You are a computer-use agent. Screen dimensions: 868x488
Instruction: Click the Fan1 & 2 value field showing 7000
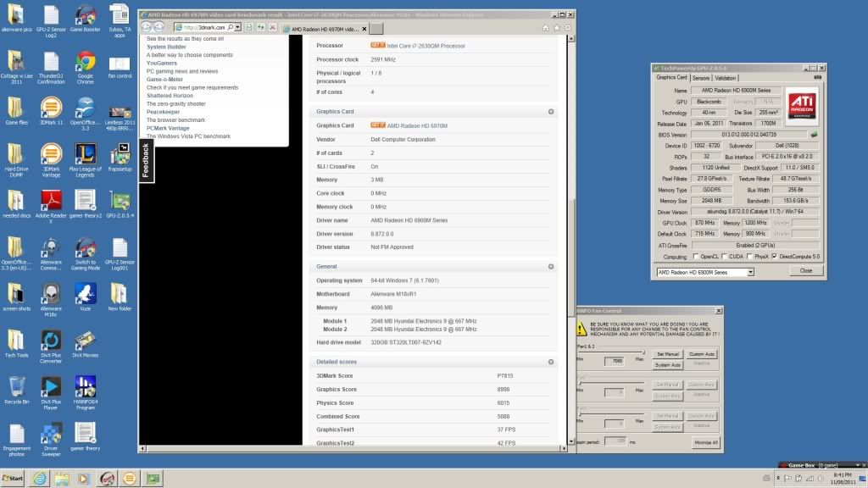pyautogui.click(x=615, y=361)
